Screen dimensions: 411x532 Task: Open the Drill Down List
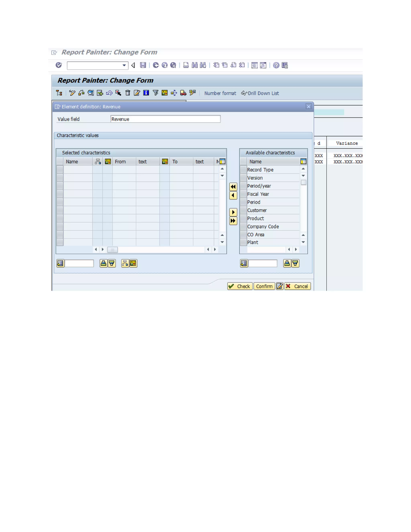(260, 93)
